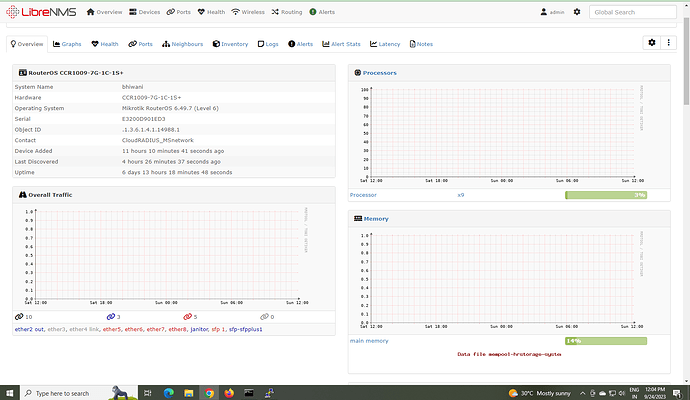
Task: Open Firefox from taskbar
Action: click(x=229, y=393)
